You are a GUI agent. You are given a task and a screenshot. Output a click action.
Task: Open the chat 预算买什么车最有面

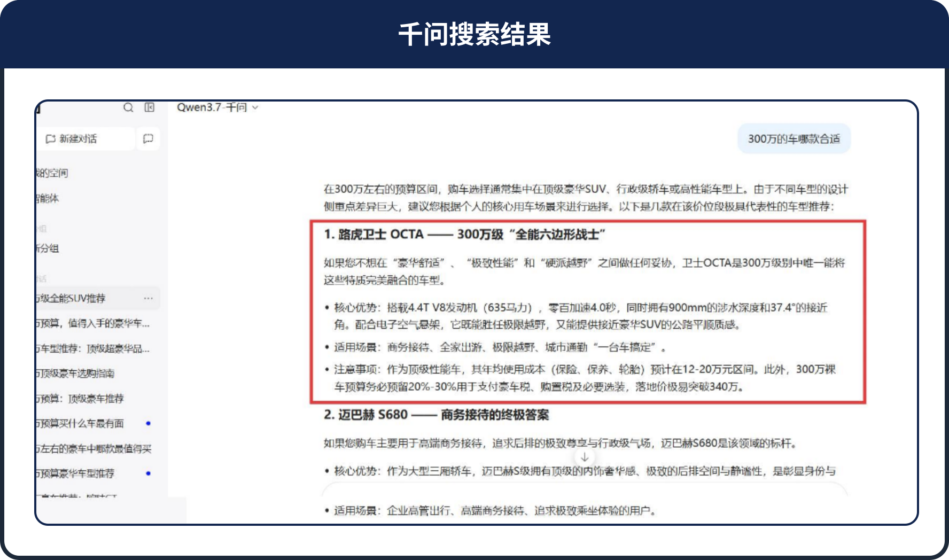pyautogui.click(x=80, y=424)
